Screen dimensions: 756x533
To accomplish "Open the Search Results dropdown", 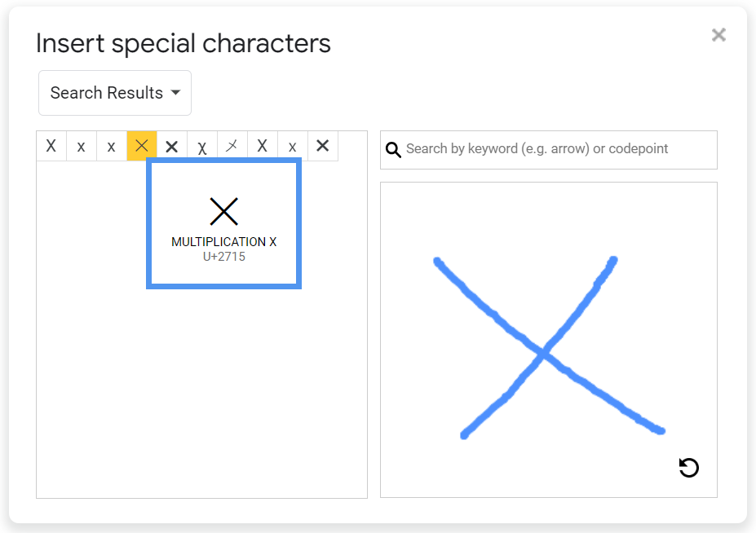I will pyautogui.click(x=115, y=93).
